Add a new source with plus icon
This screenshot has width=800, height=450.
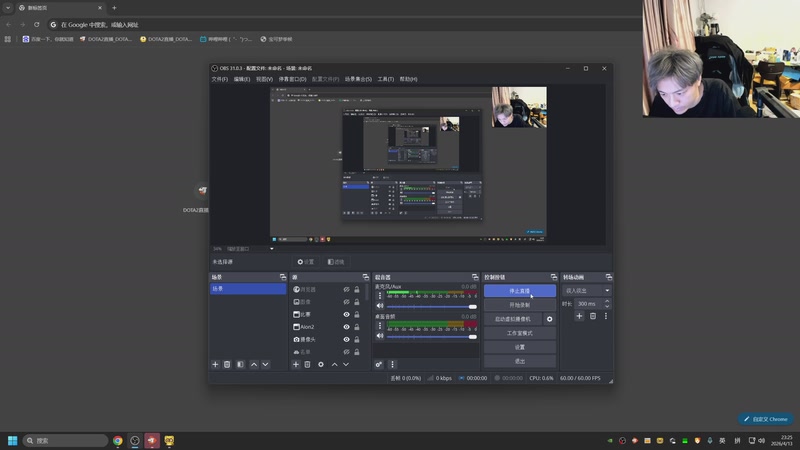click(296, 365)
